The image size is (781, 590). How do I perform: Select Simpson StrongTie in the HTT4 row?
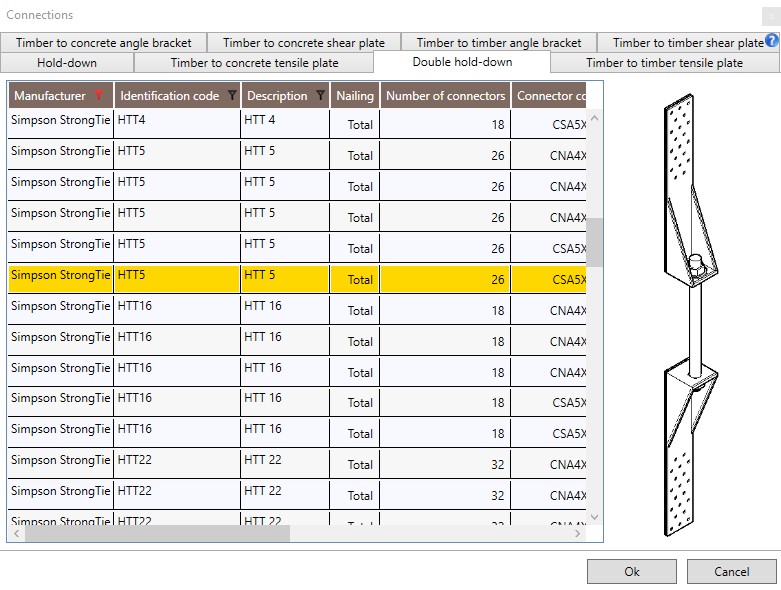tap(60, 123)
